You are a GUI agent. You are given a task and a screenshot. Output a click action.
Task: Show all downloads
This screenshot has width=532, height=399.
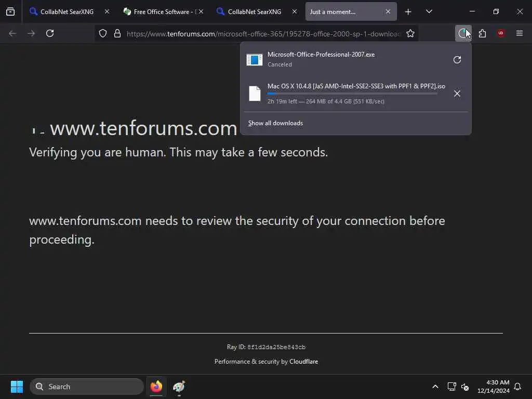coord(275,123)
